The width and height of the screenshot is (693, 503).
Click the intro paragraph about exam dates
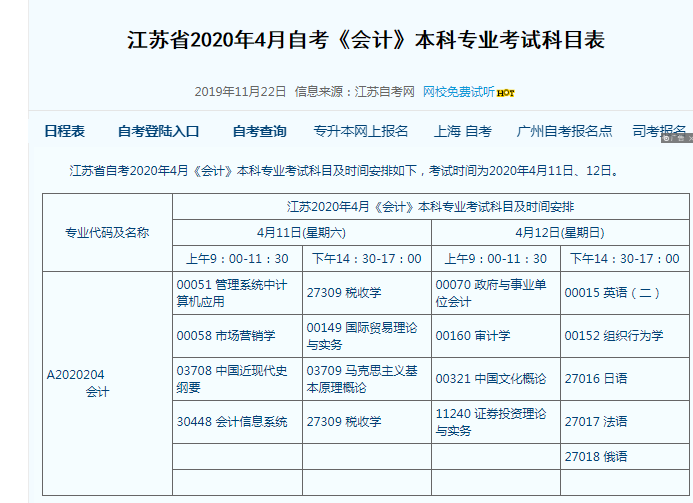pyautogui.click(x=345, y=171)
